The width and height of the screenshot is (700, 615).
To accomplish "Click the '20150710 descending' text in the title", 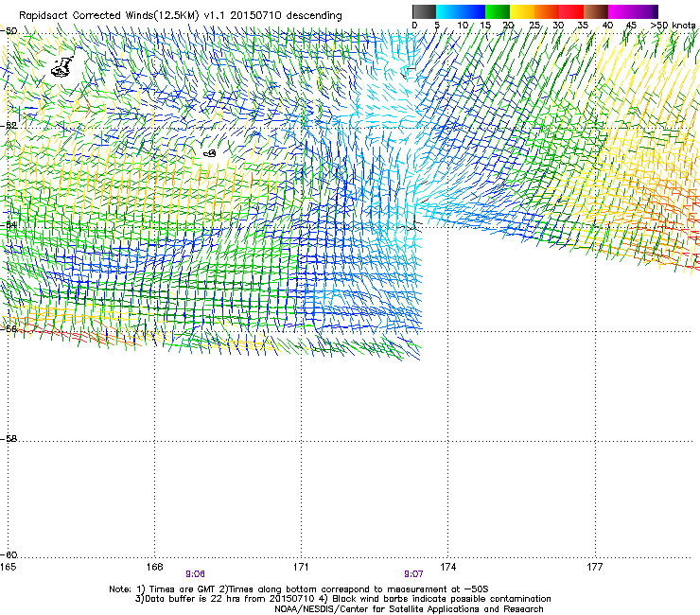I will 286,16.
